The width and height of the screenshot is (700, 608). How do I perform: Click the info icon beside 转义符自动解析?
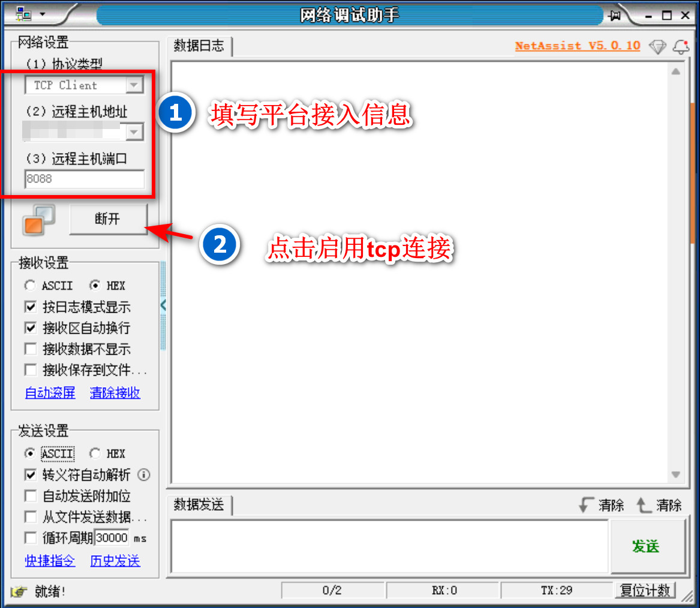tap(144, 475)
